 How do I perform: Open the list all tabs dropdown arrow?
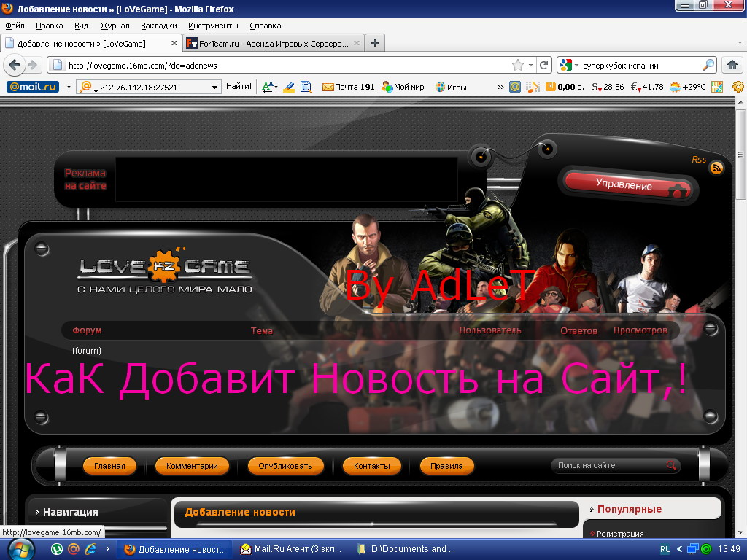point(740,43)
